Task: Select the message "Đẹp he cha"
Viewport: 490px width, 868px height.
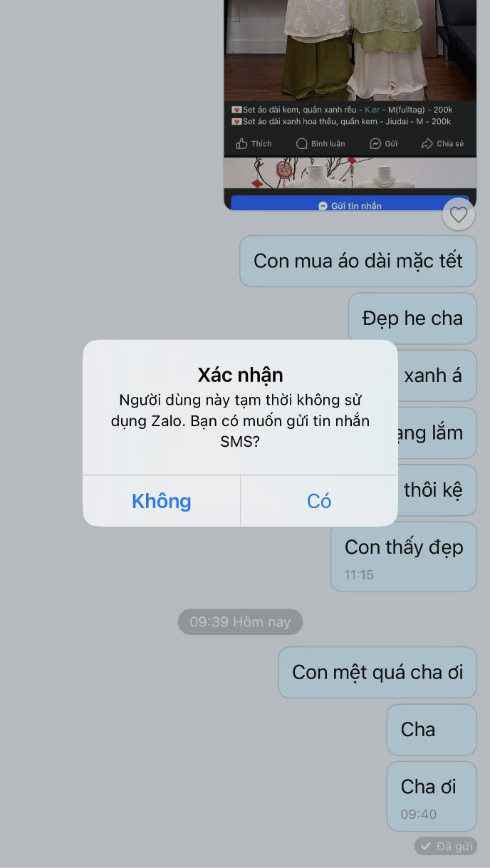Action: (x=412, y=318)
